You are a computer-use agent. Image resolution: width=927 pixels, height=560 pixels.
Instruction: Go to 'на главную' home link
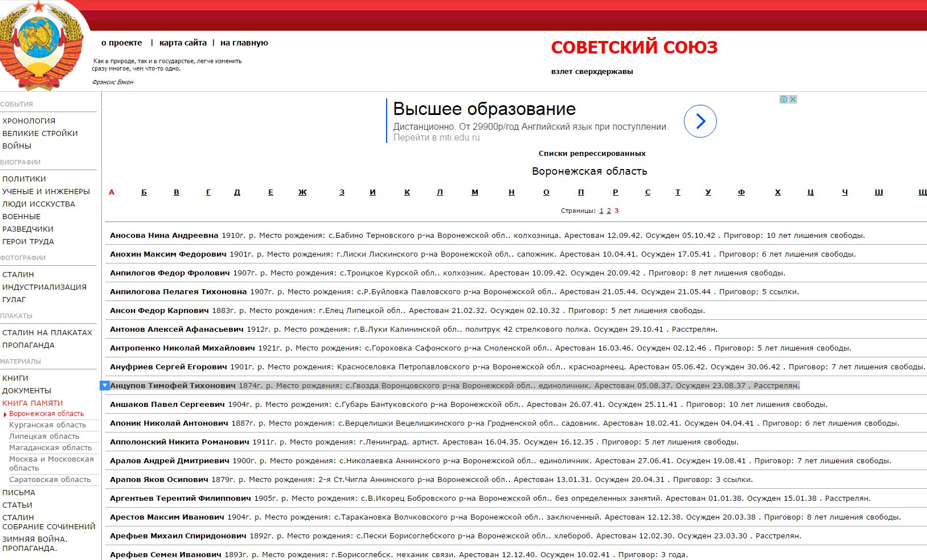244,43
